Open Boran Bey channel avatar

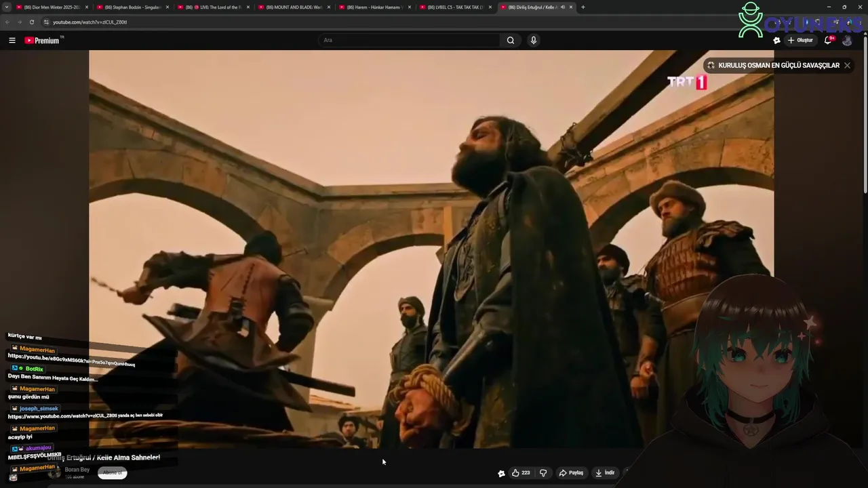point(54,472)
